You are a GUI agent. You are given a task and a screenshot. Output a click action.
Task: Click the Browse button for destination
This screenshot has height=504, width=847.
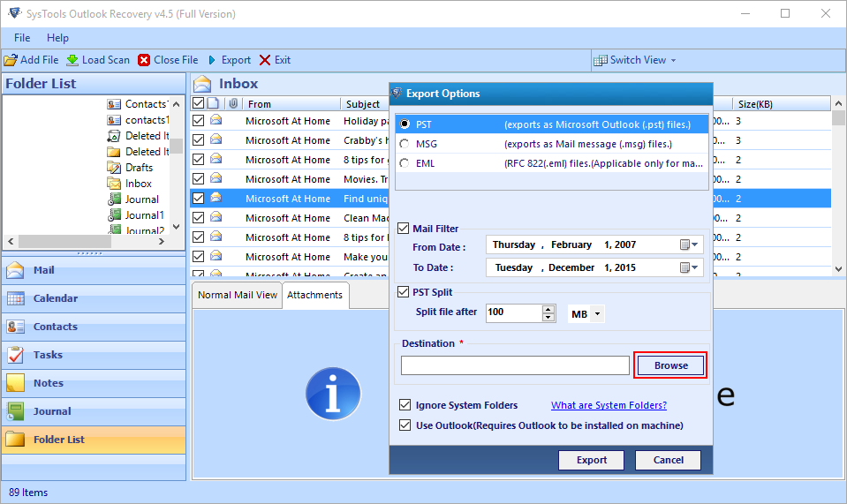(671, 365)
